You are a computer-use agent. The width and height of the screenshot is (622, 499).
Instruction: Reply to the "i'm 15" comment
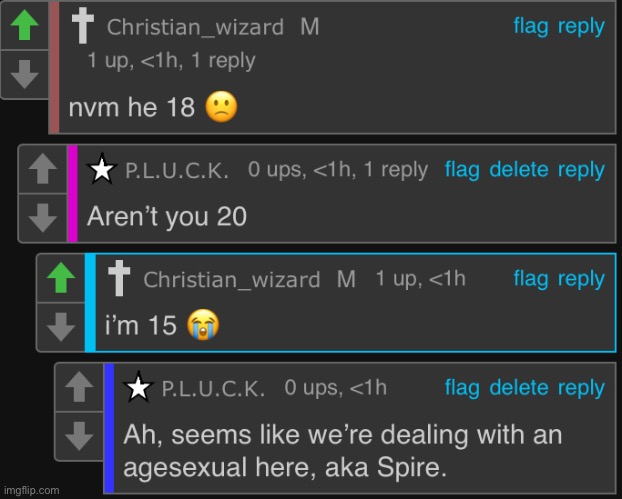(581, 279)
